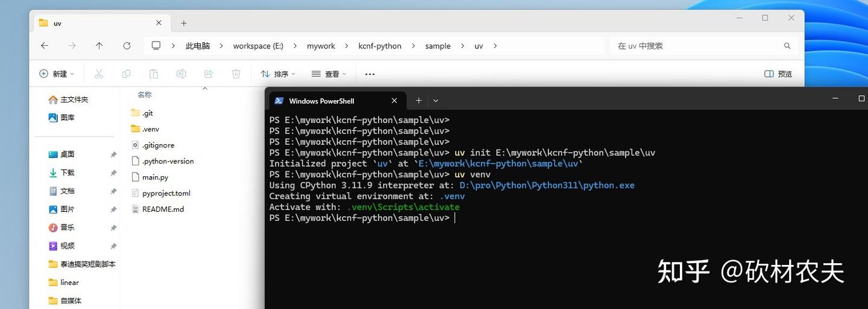This screenshot has width=868, height=309.
Task: Unpin 图片 using its pin icon
Action: [113, 209]
